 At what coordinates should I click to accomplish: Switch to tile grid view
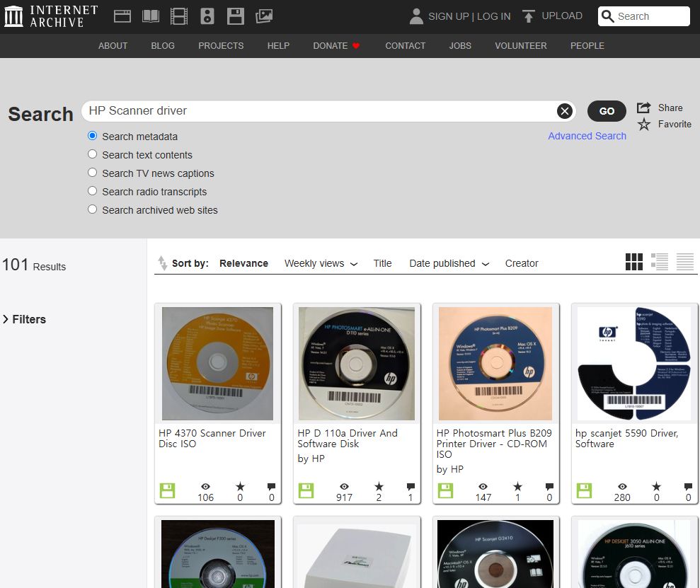(634, 262)
